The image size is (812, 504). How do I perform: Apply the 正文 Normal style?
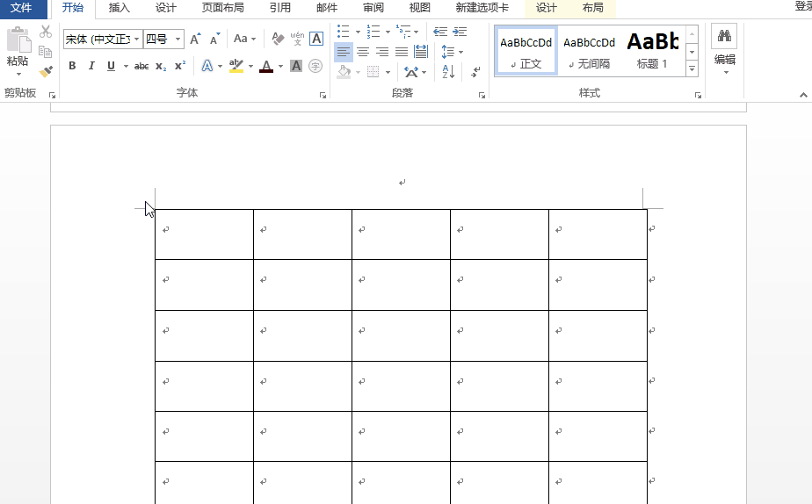526,51
